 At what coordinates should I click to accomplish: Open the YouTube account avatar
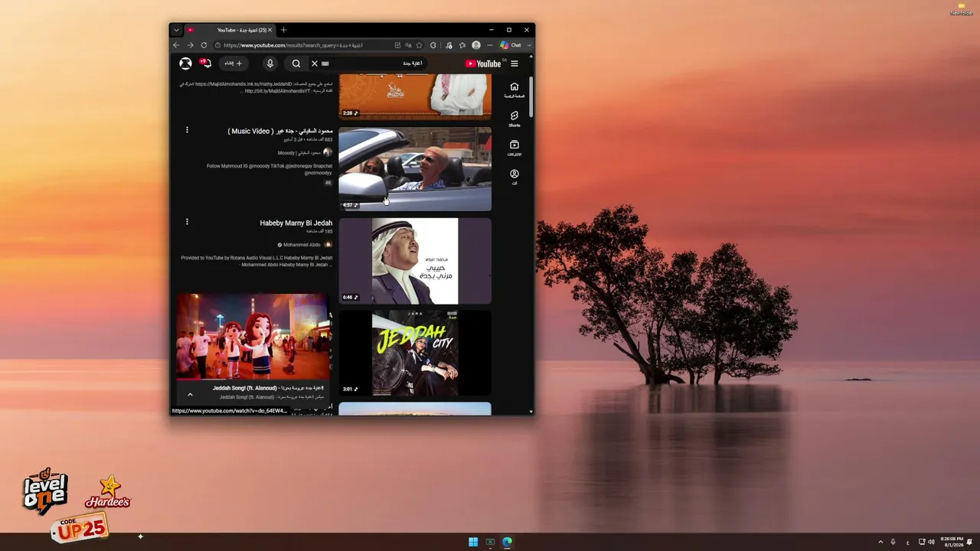point(185,64)
